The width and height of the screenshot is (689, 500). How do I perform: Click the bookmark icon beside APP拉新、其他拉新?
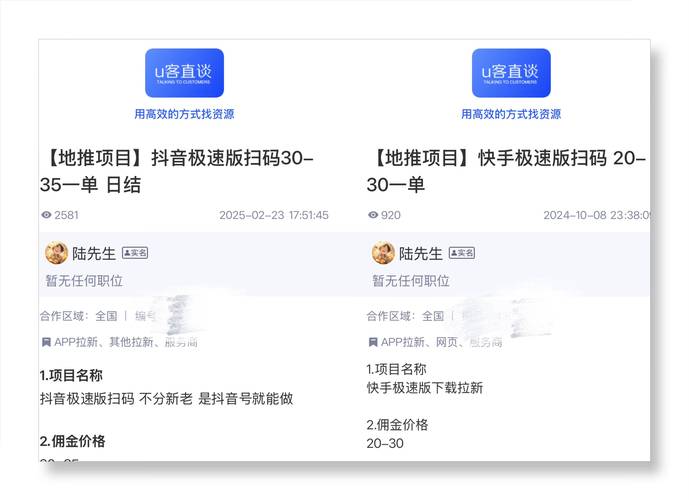tap(46, 342)
